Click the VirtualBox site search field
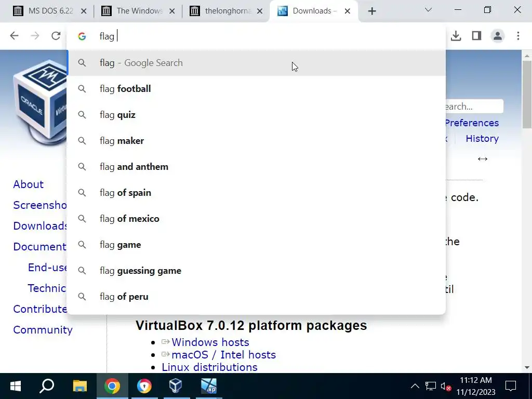The image size is (532, 399). [474, 107]
